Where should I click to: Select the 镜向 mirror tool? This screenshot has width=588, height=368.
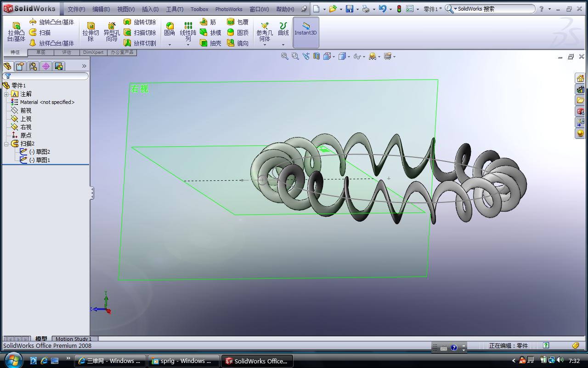click(x=237, y=43)
